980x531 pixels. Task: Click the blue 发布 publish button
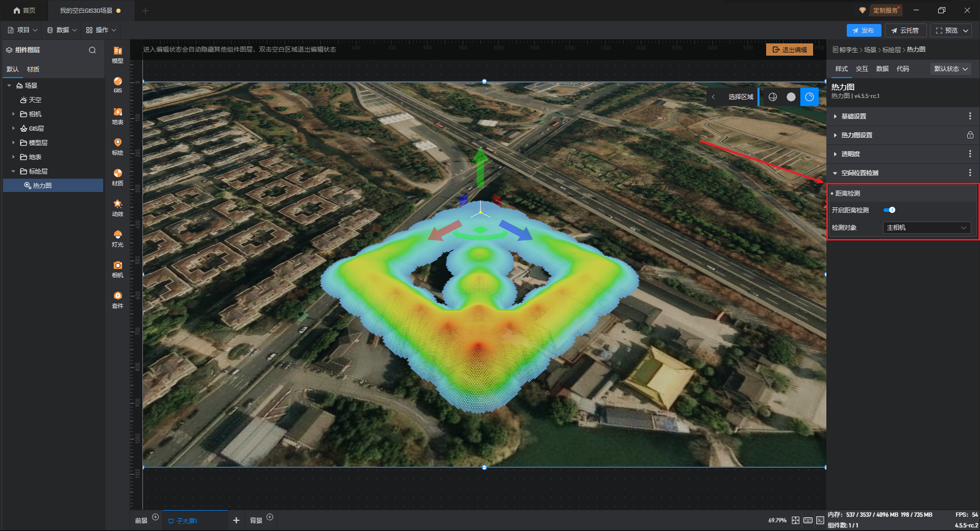864,31
